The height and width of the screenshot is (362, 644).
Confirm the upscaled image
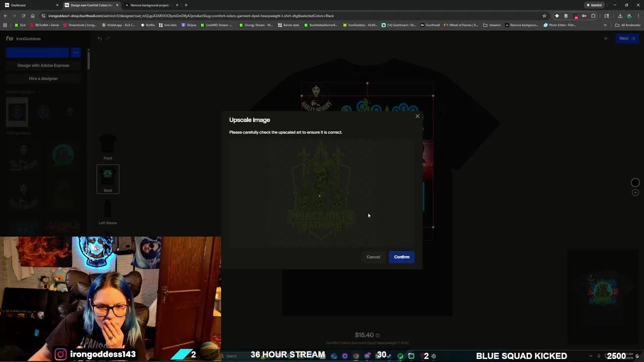[x=401, y=257]
